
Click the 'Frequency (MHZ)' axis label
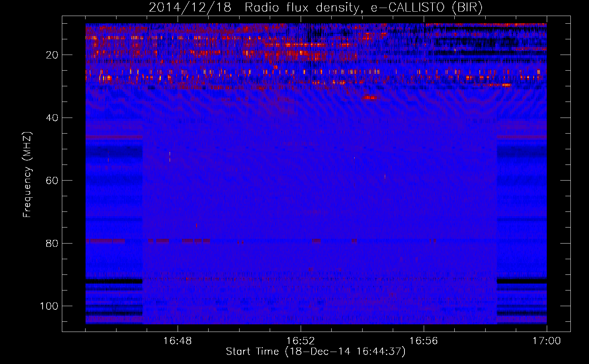27,175
